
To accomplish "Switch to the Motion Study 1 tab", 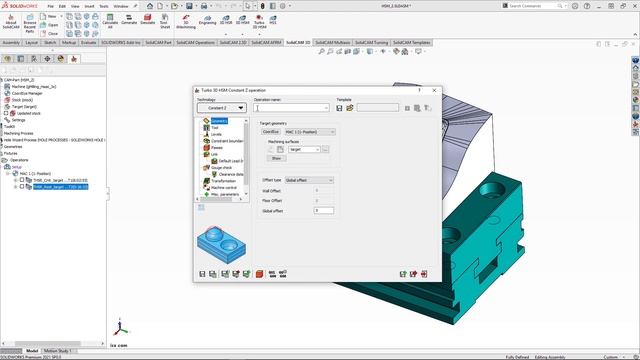I will point(57,351).
